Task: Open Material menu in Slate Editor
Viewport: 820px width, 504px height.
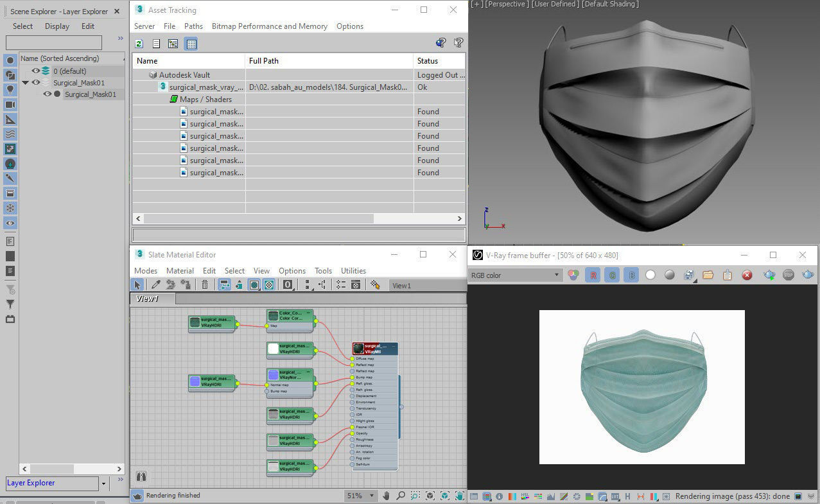Action: pyautogui.click(x=180, y=271)
